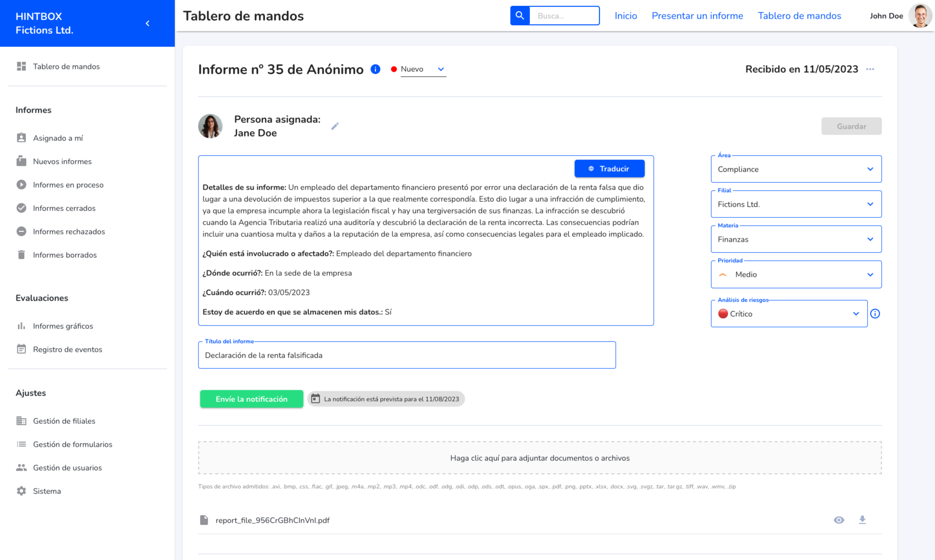
Task: Click the Asignado a mí badge icon
Action: pos(21,138)
